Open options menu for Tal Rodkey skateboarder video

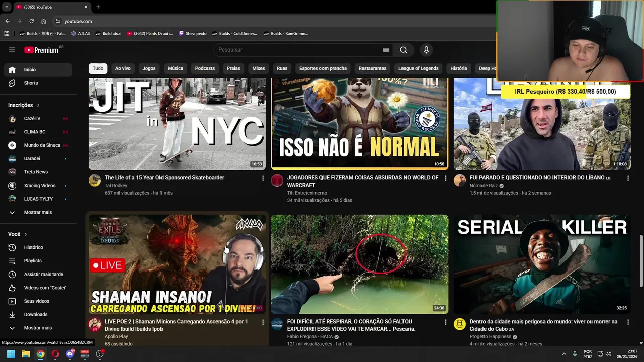263,178
